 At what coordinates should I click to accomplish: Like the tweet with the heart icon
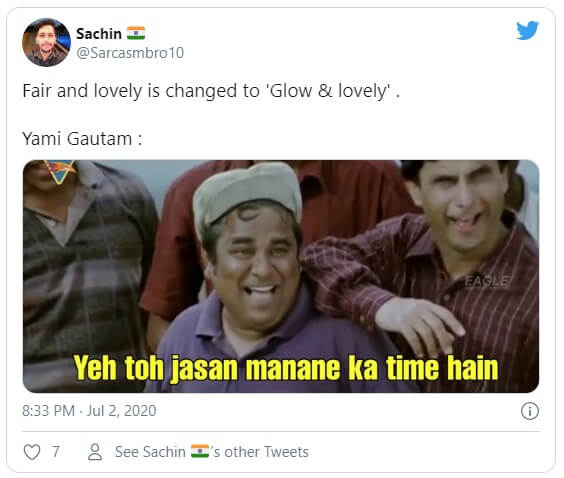pos(32,452)
